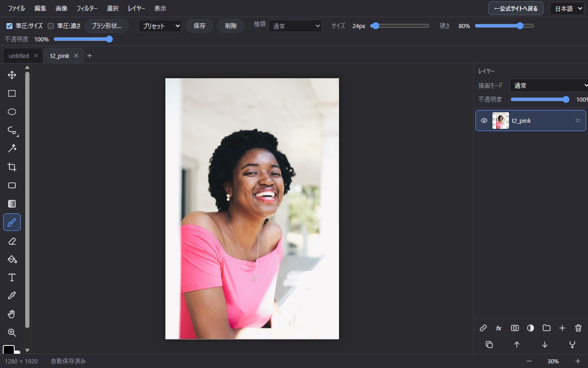Open the 種類 brush type dropdown
588x368 pixels.
pyautogui.click(x=295, y=26)
